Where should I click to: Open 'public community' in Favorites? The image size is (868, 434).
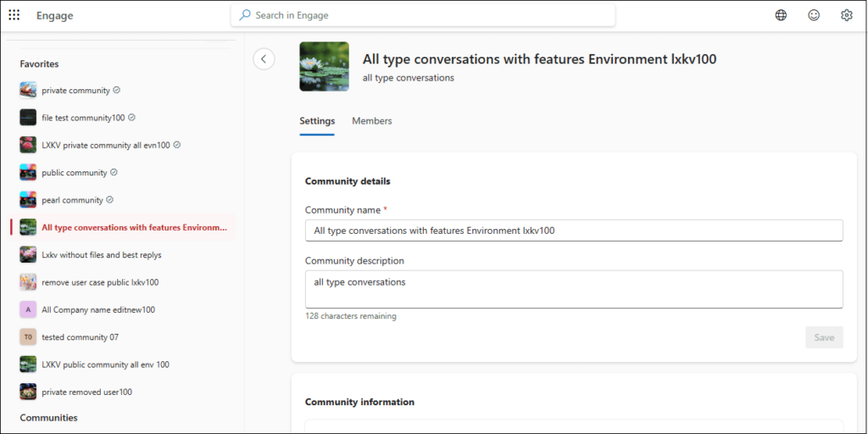pyautogui.click(x=75, y=172)
